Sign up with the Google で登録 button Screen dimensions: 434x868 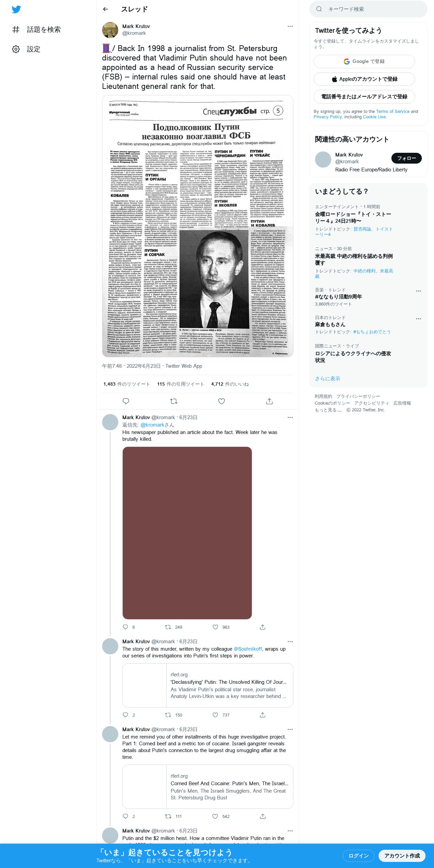[364, 62]
